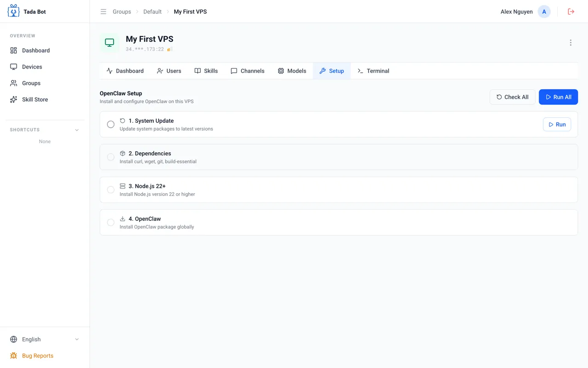Navigate to Groups breadcrumb

(x=122, y=11)
